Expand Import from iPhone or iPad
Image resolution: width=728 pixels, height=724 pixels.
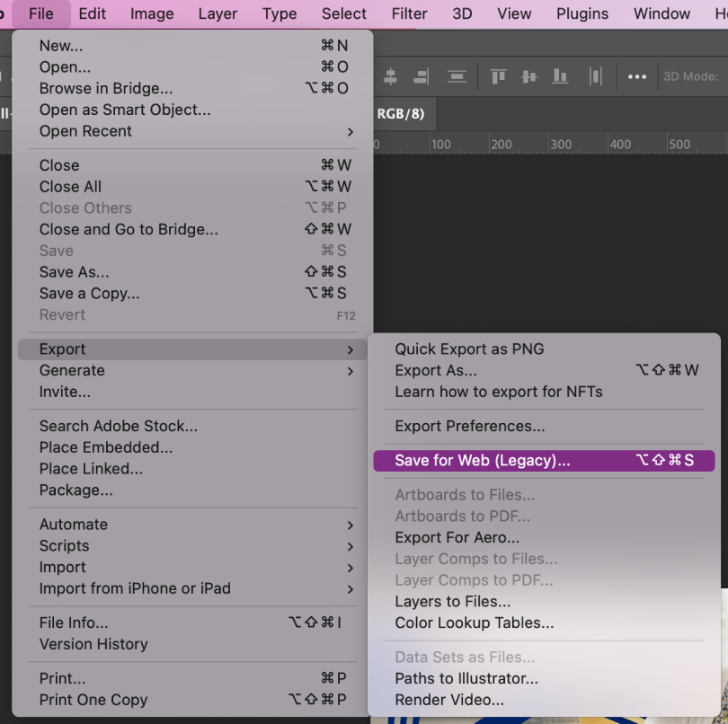[192, 588]
